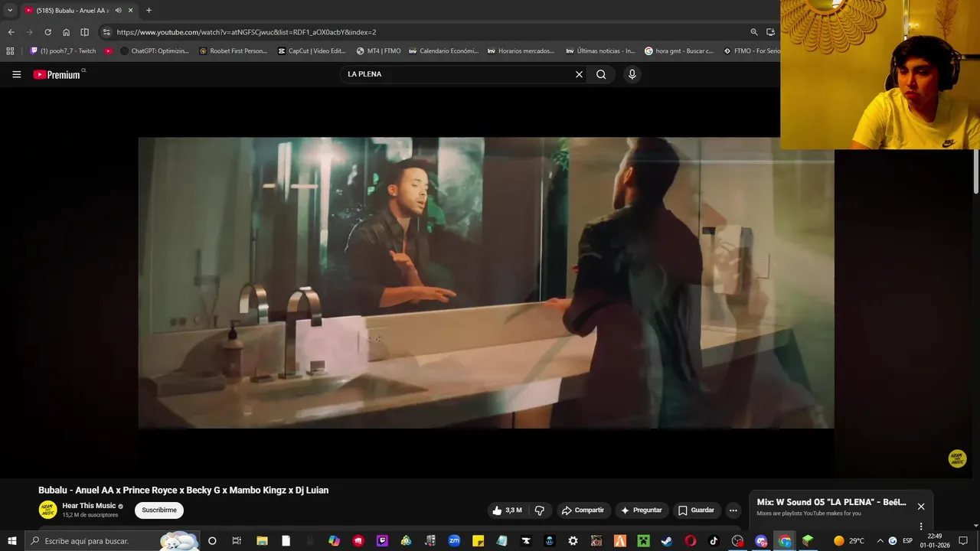Dislike the Bubalu video
The height and width of the screenshot is (551, 980).
[x=540, y=510]
